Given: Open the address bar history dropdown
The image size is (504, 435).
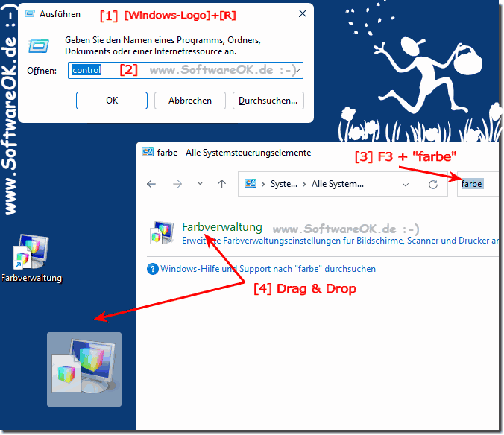Looking at the screenshot, I should pyautogui.click(x=406, y=185).
